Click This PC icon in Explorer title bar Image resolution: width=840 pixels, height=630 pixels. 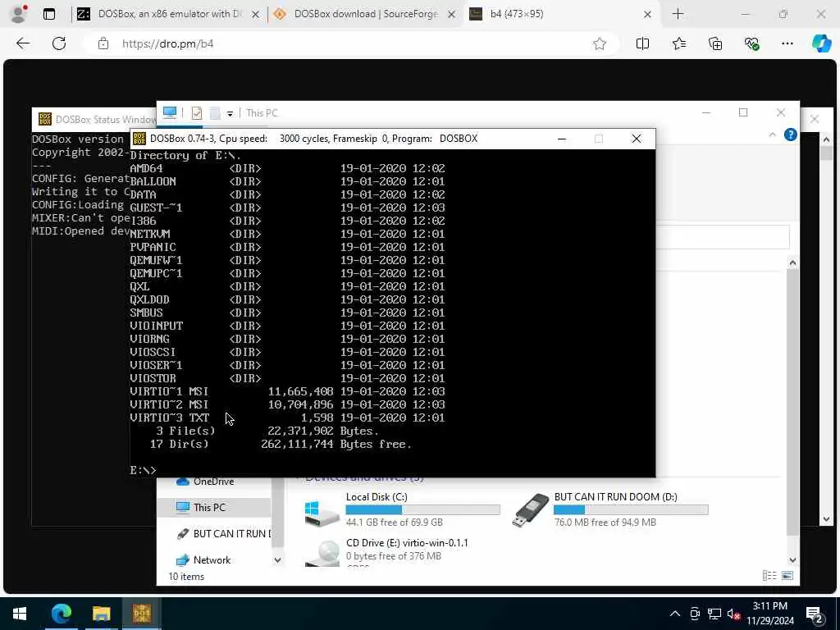pos(170,112)
